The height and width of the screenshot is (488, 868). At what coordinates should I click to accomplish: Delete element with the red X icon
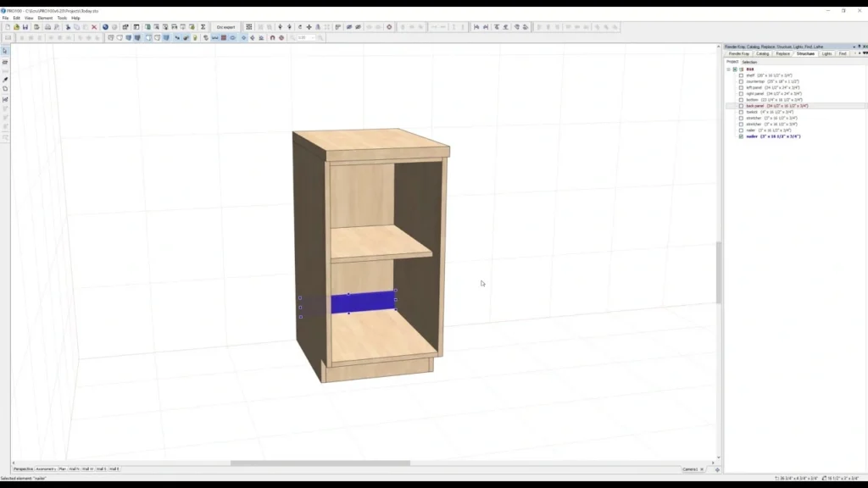tap(94, 26)
